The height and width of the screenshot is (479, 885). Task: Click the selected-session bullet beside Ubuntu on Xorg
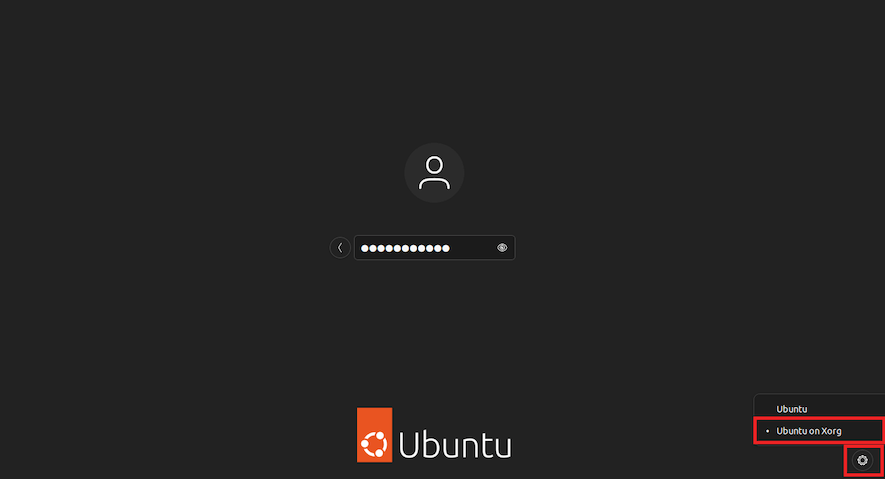pos(767,431)
